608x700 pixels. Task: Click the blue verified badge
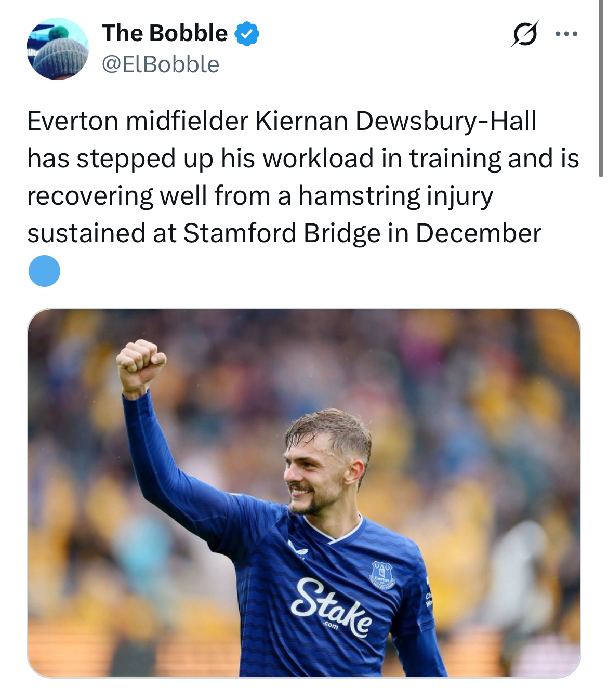(x=247, y=34)
